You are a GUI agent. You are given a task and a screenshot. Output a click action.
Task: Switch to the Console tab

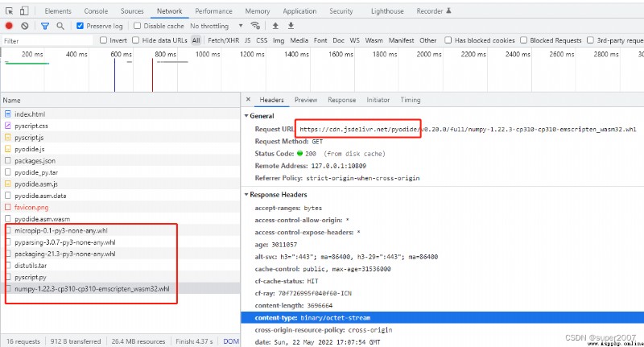pyautogui.click(x=96, y=11)
